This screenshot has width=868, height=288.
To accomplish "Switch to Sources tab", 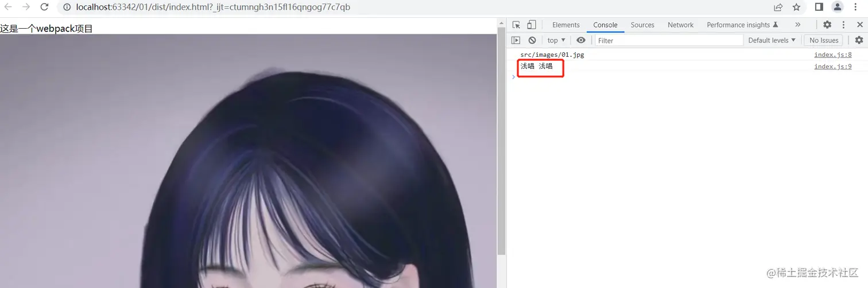I will click(x=642, y=25).
